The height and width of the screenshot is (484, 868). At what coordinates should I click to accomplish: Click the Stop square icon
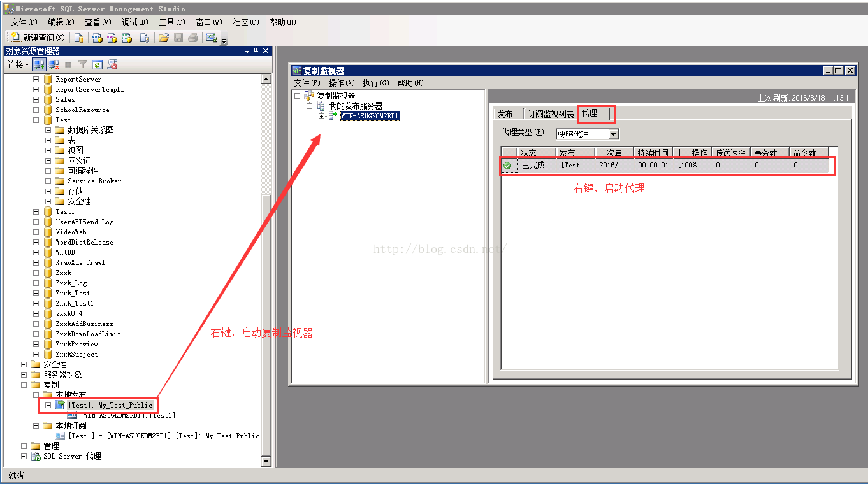pyautogui.click(x=68, y=64)
